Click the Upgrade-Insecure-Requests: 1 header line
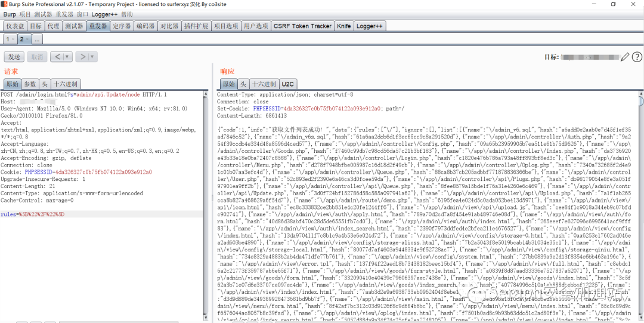The height and width of the screenshot is (323, 644). [43, 179]
